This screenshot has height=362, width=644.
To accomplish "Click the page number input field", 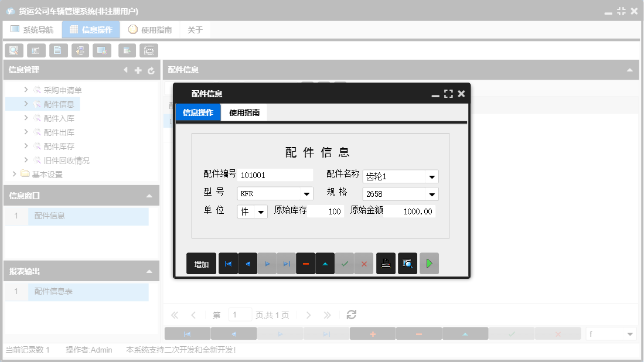I will (240, 315).
